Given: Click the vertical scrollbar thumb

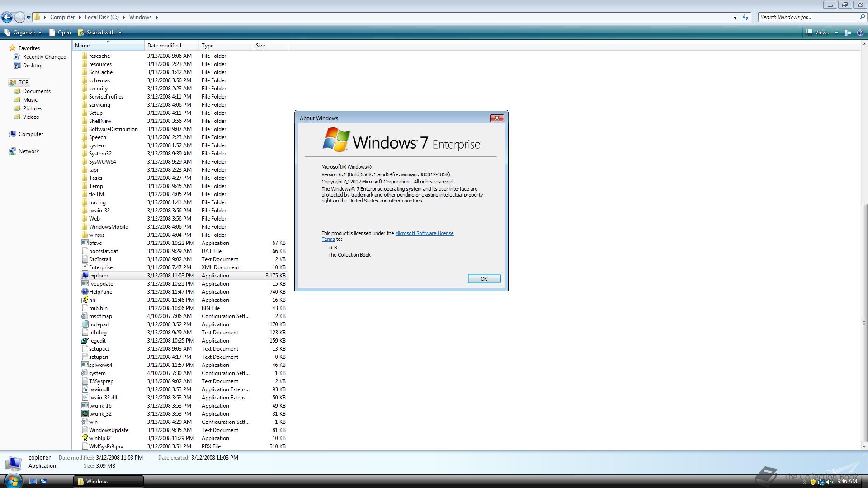Looking at the screenshot, I should (x=864, y=323).
